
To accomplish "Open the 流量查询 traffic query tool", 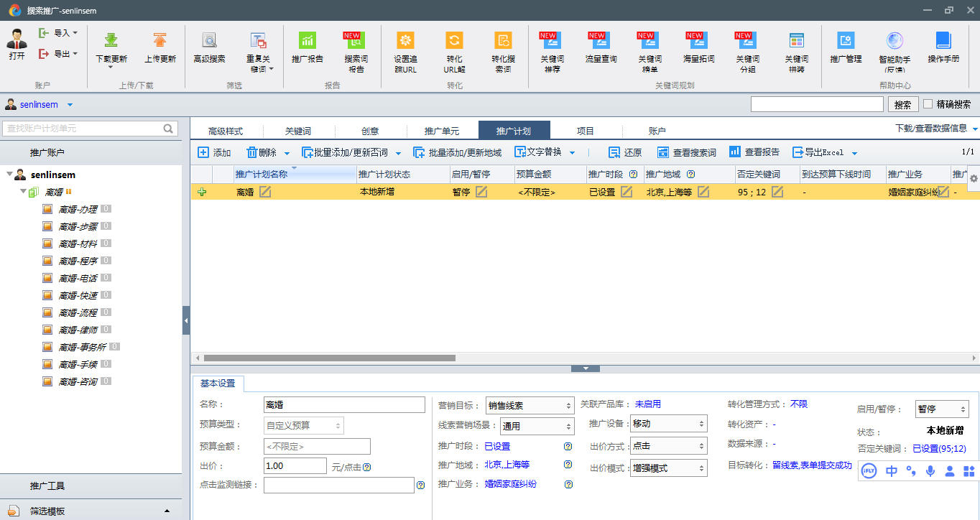I will 601,41.
